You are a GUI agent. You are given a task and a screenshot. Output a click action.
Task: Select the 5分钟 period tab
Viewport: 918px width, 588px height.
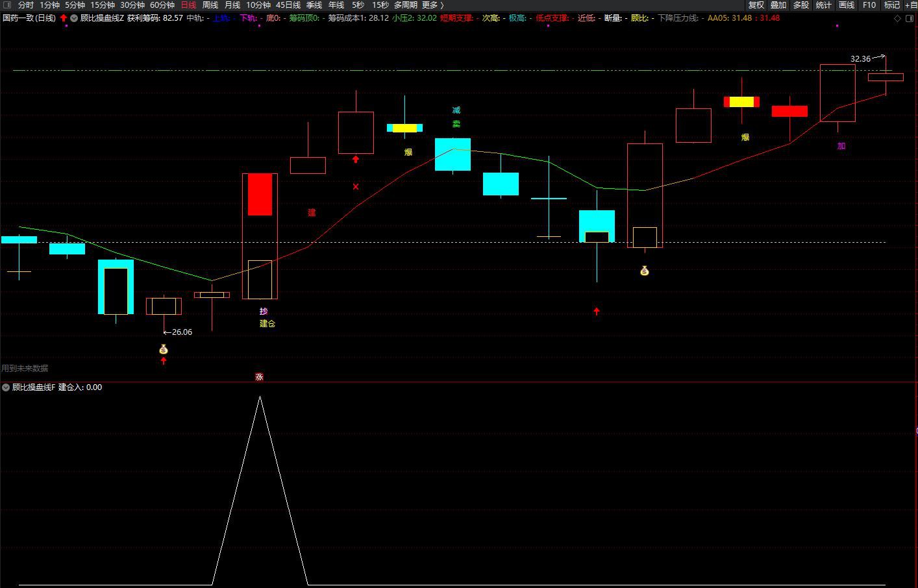point(75,5)
